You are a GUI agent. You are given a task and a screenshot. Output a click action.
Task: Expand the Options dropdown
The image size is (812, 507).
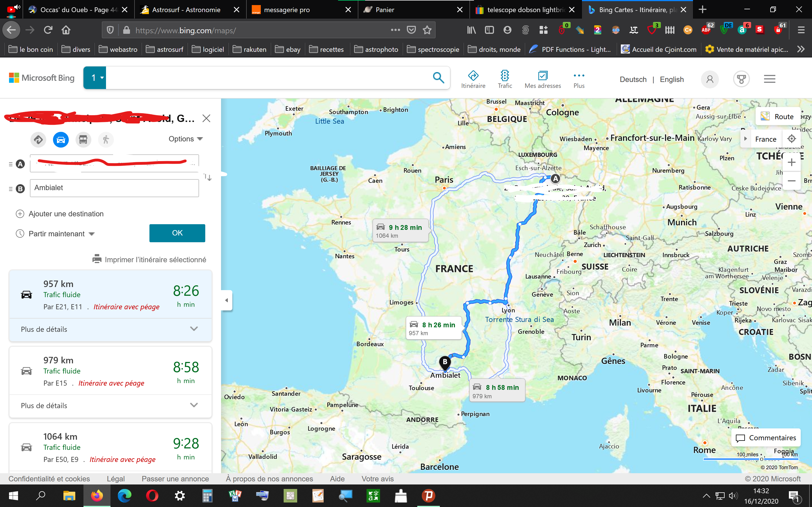186,139
